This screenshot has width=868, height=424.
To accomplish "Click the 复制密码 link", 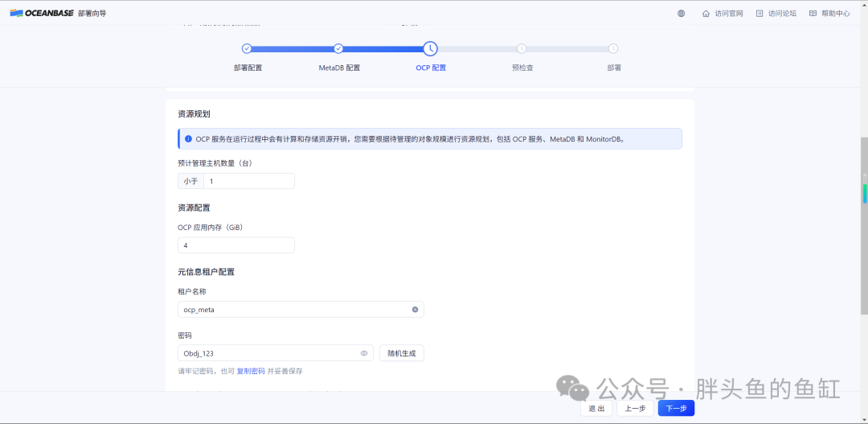I will (x=251, y=372).
